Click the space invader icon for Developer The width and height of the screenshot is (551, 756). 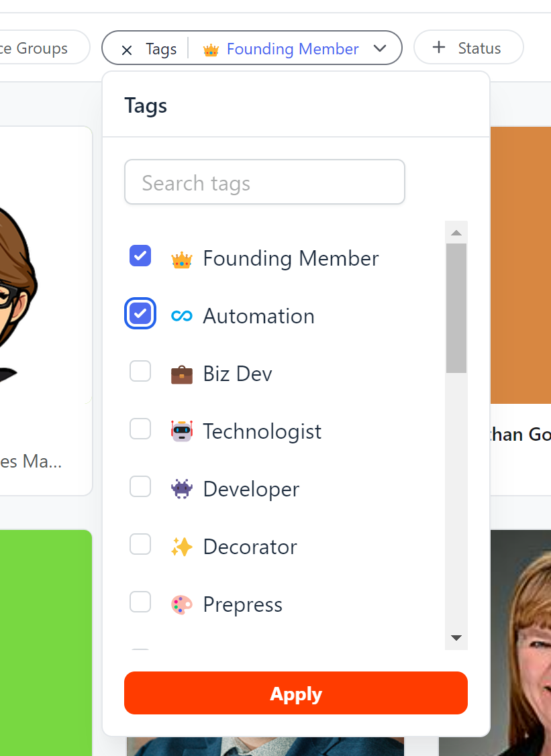tap(181, 489)
